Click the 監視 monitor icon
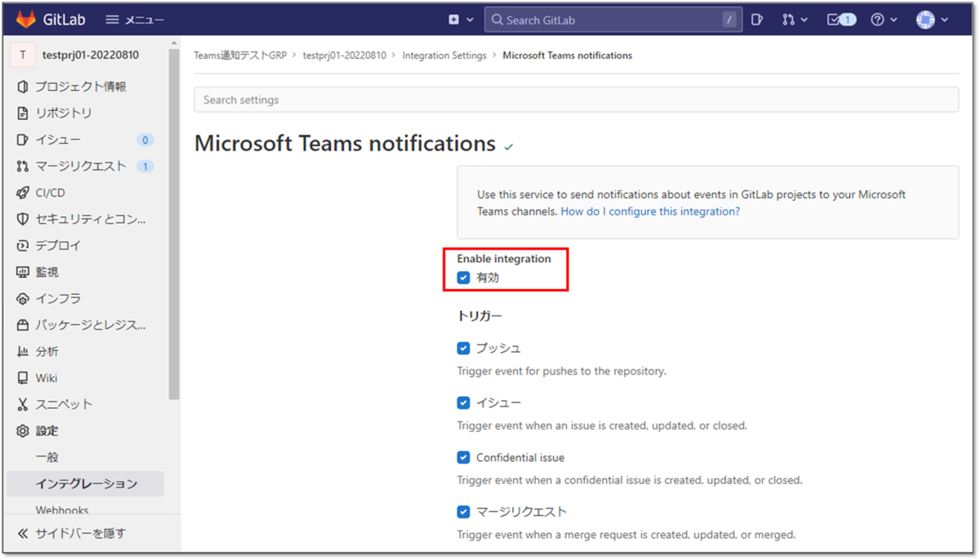This screenshot has width=980, height=560. tap(22, 272)
